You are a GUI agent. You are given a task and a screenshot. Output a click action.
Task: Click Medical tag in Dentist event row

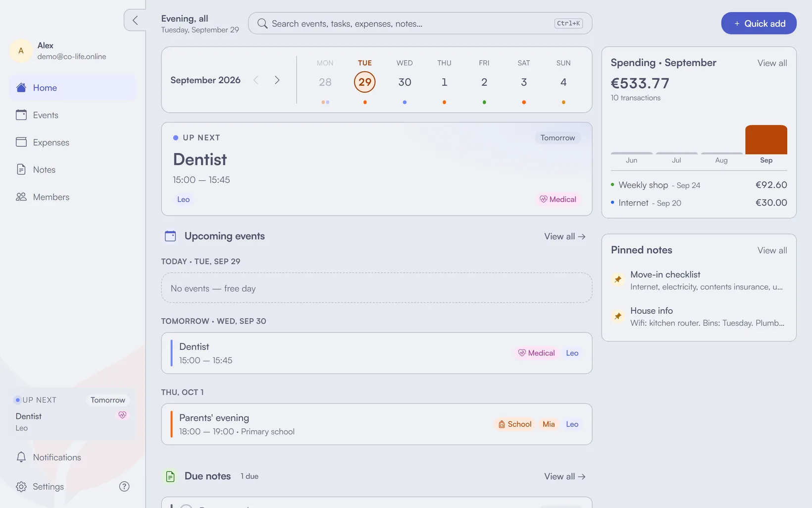pos(537,353)
